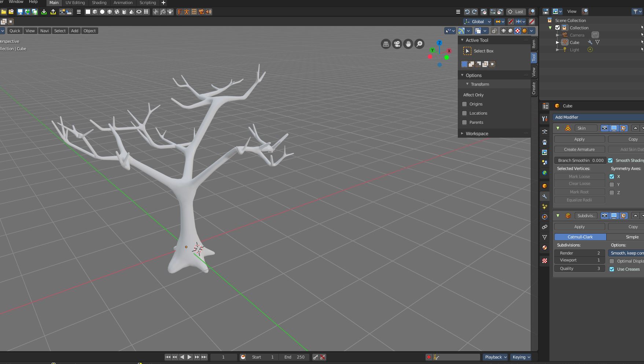Image resolution: width=644 pixels, height=364 pixels.
Task: Disable X symmetry axis checkbox
Action: (612, 177)
